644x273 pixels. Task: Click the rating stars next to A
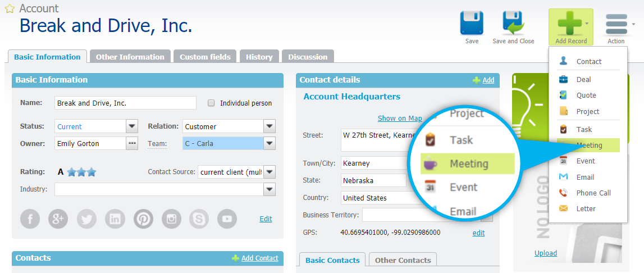coord(81,172)
